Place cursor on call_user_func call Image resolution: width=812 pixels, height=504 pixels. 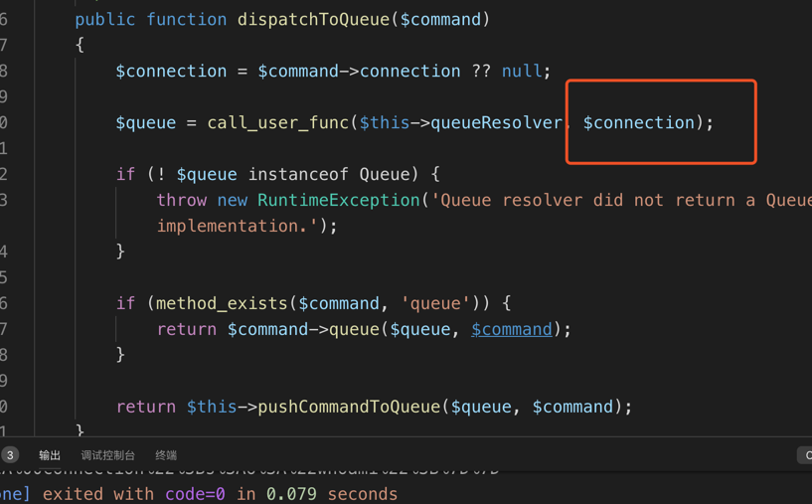(277, 122)
